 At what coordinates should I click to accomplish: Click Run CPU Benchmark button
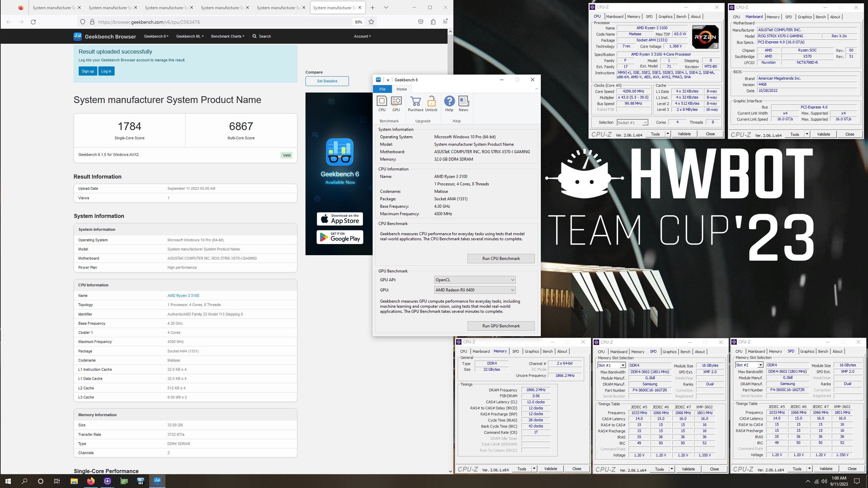(x=501, y=259)
